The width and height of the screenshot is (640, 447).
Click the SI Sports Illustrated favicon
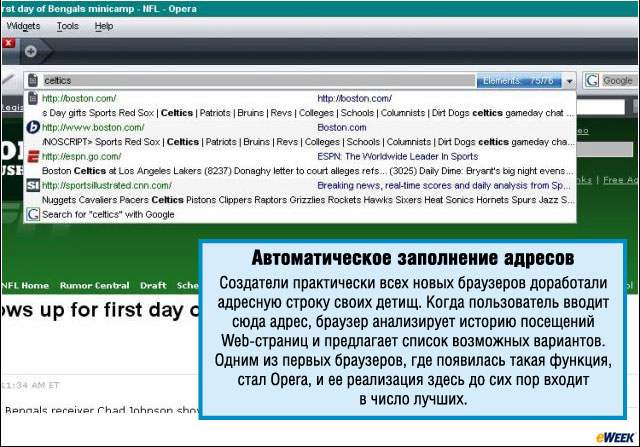(x=33, y=186)
